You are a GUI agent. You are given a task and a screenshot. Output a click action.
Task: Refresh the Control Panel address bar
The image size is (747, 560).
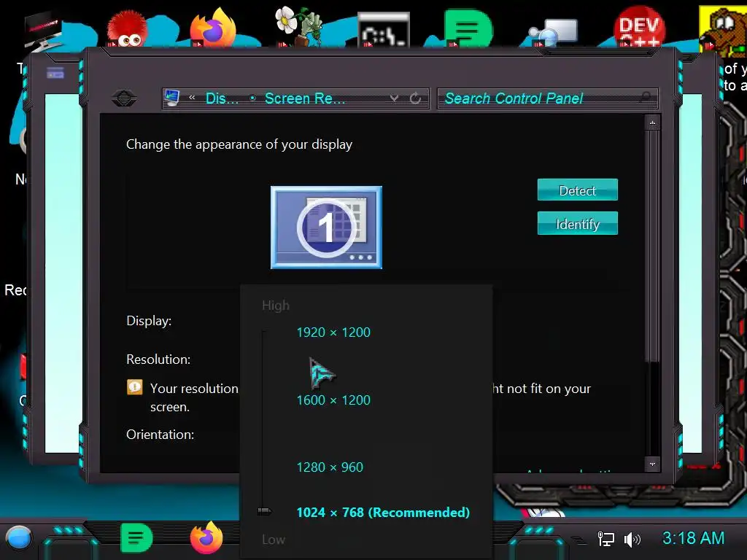coord(415,98)
